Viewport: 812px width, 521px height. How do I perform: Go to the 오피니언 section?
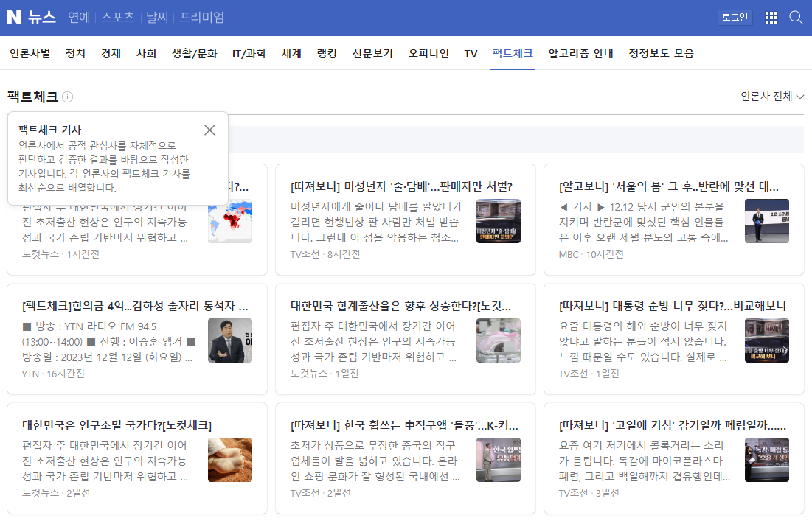(428, 53)
